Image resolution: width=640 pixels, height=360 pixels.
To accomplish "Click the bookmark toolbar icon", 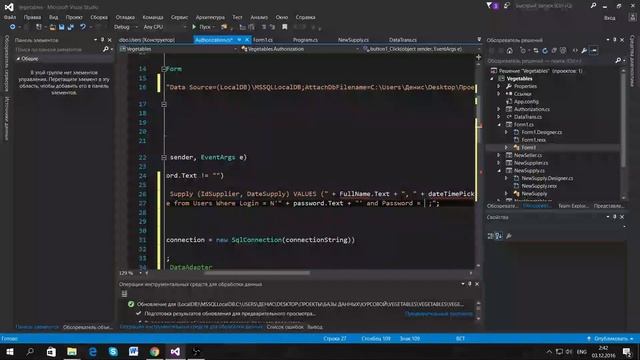I will (285, 27).
